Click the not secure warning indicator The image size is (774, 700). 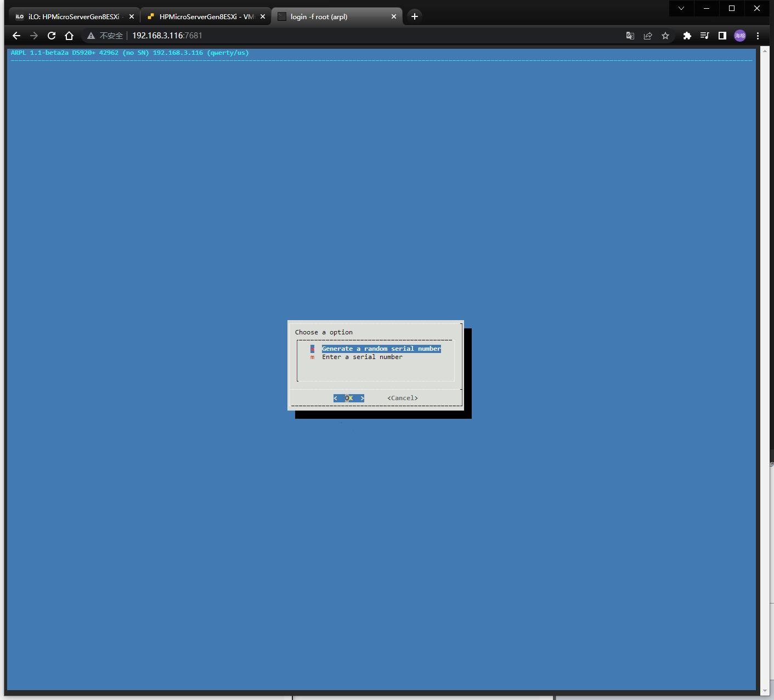(105, 36)
